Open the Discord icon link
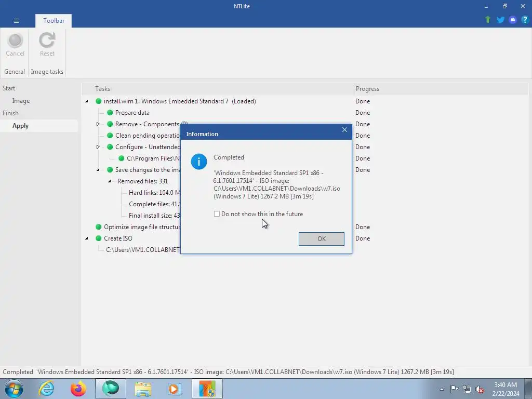532x399 pixels. click(x=513, y=20)
